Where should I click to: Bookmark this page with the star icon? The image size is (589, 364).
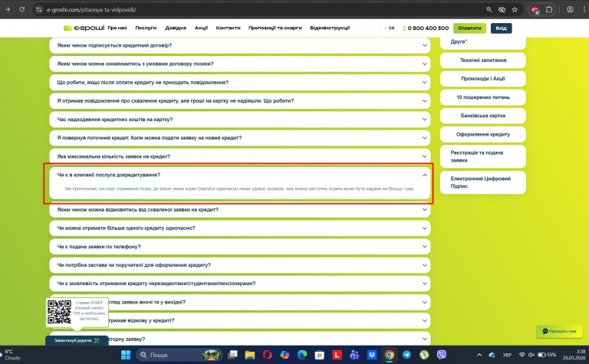pos(515,10)
